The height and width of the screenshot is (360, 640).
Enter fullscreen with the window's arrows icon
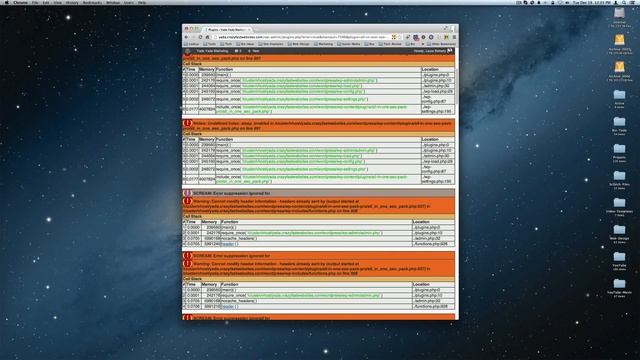tap(446, 28)
